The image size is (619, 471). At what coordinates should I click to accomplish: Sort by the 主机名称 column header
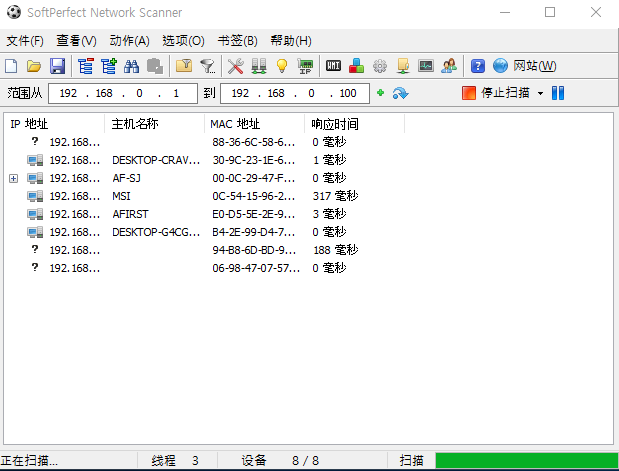[155, 124]
